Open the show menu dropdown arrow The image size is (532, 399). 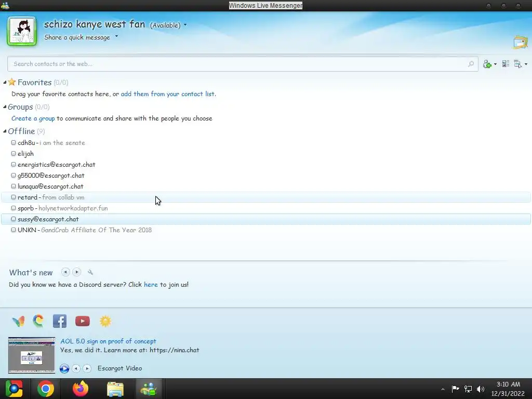[x=526, y=64]
